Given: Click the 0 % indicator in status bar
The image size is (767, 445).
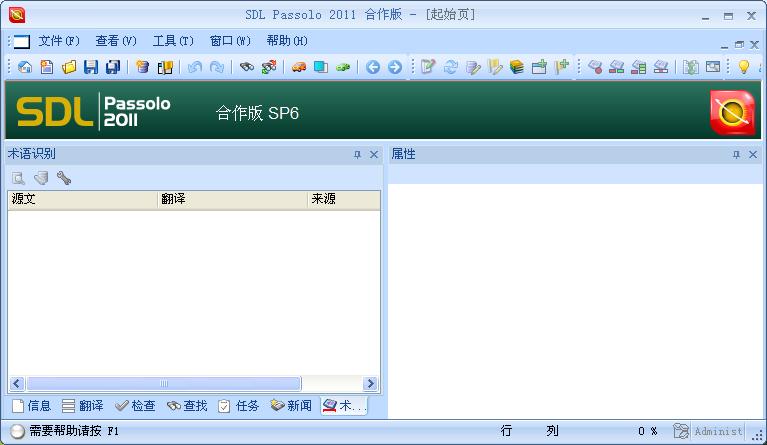Looking at the screenshot, I should pyautogui.click(x=647, y=431).
